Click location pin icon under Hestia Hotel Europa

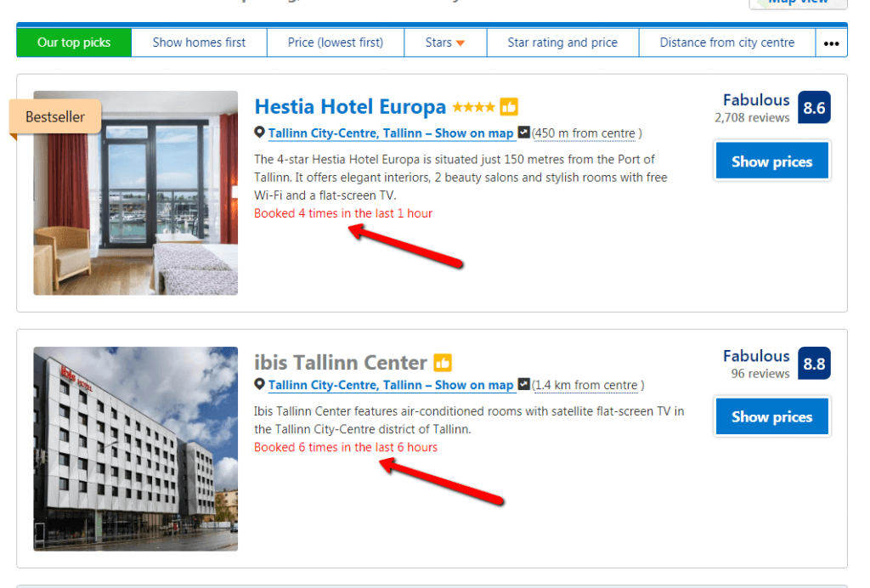[260, 133]
